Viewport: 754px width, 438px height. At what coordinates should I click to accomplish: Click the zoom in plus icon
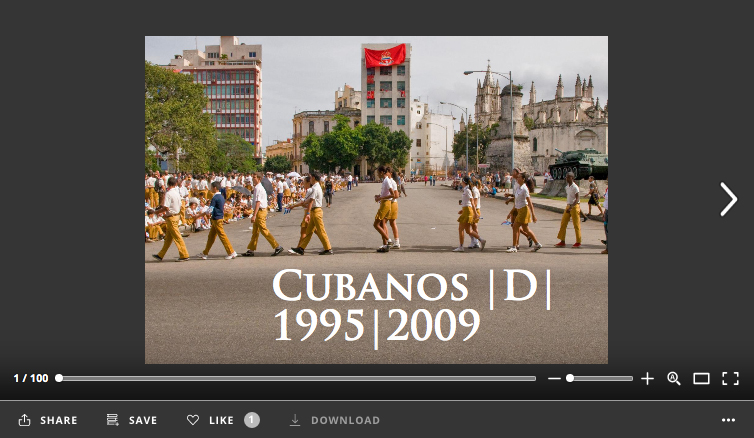647,379
